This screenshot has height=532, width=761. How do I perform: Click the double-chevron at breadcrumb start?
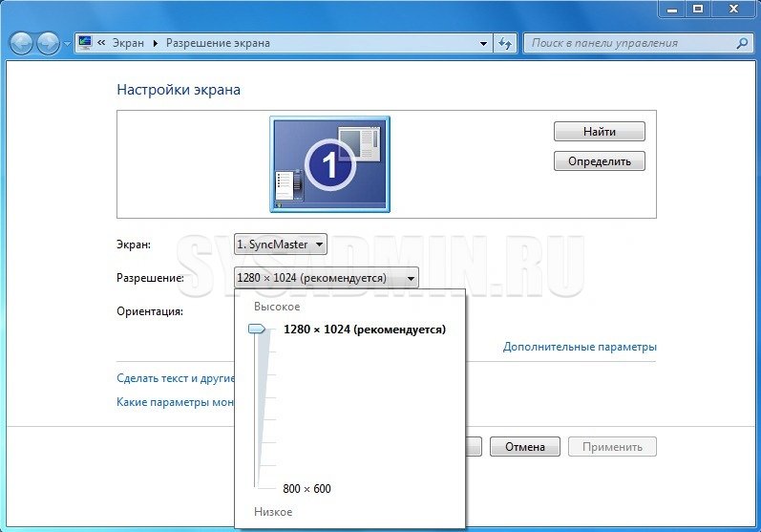tap(101, 43)
